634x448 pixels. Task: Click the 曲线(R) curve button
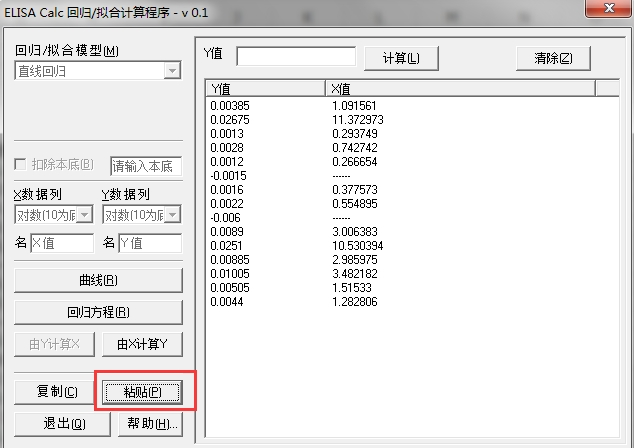(x=97, y=280)
